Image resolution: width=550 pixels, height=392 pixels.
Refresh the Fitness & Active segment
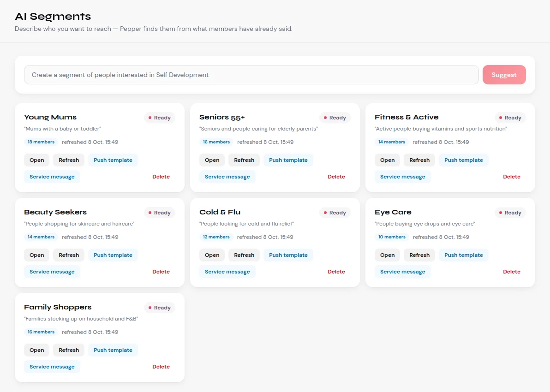click(419, 160)
